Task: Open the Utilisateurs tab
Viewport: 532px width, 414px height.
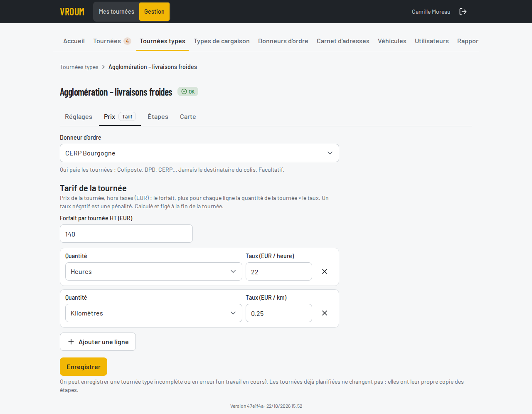Action: tap(432, 41)
